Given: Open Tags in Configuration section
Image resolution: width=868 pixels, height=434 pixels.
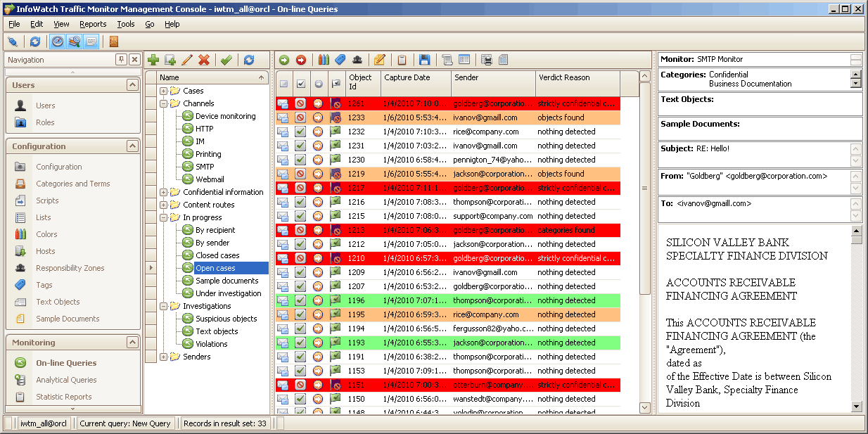Looking at the screenshot, I should click(44, 285).
